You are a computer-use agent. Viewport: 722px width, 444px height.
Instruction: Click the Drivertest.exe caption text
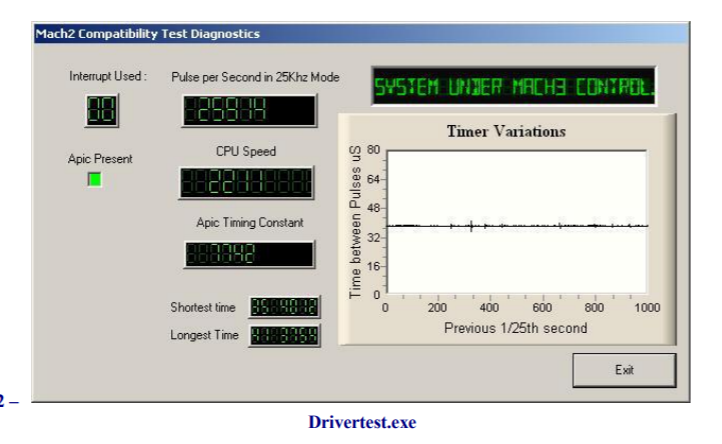(362, 422)
